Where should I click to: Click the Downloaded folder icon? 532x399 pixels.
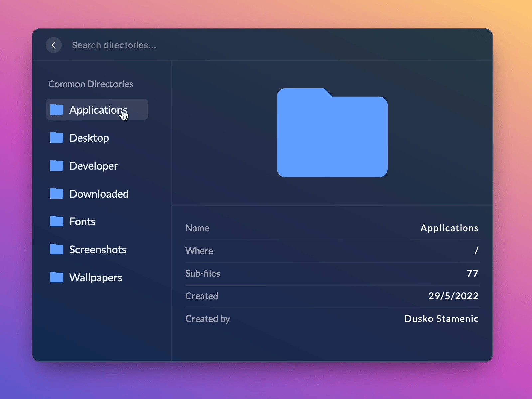(56, 193)
